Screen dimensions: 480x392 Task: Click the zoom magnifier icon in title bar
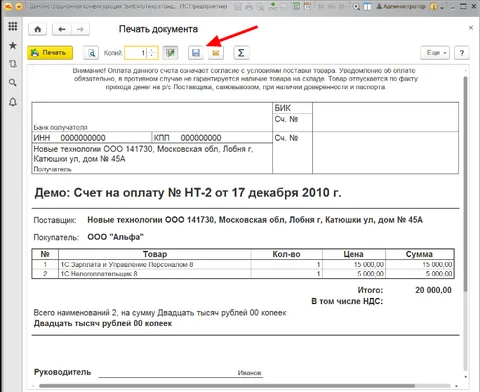click(356, 6)
